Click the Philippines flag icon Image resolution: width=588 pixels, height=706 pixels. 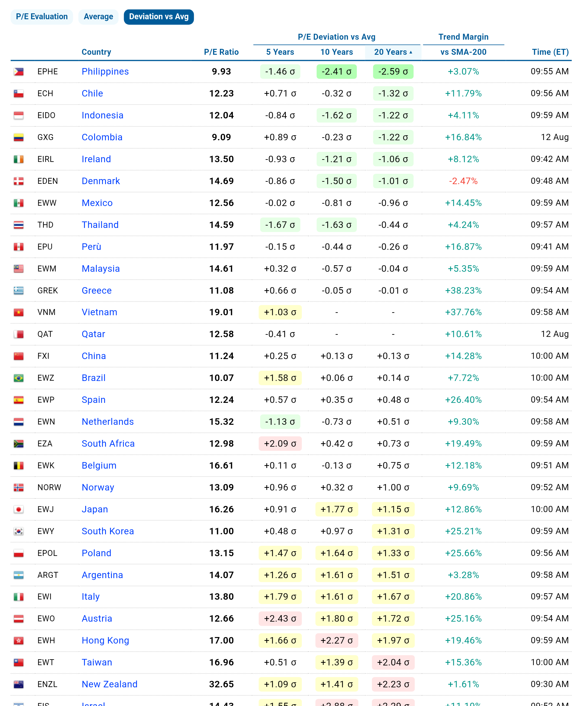(x=18, y=72)
